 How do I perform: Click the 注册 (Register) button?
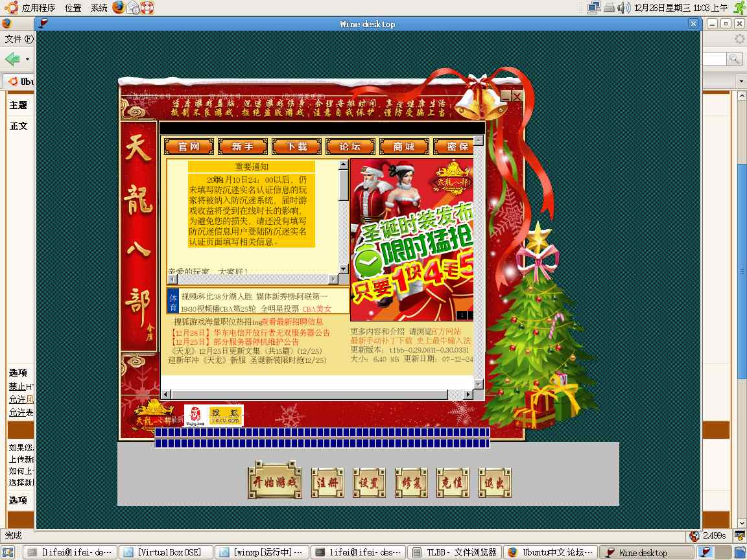click(327, 483)
